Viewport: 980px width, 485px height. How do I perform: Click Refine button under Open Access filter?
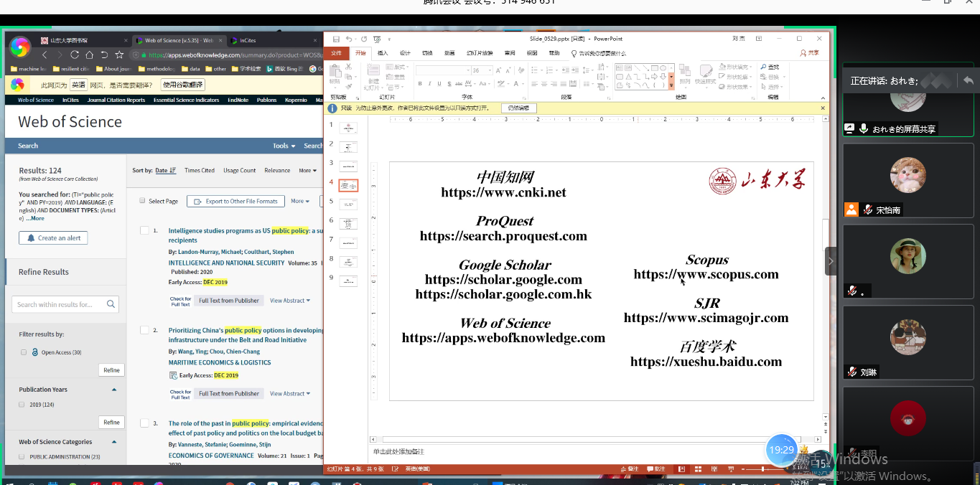(x=111, y=370)
